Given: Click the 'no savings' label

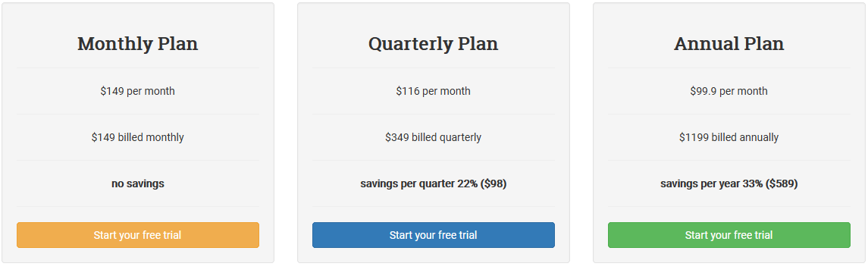Looking at the screenshot, I should [x=138, y=183].
